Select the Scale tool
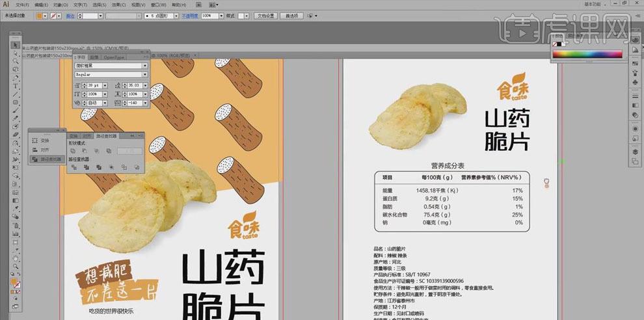 coord(16,151)
